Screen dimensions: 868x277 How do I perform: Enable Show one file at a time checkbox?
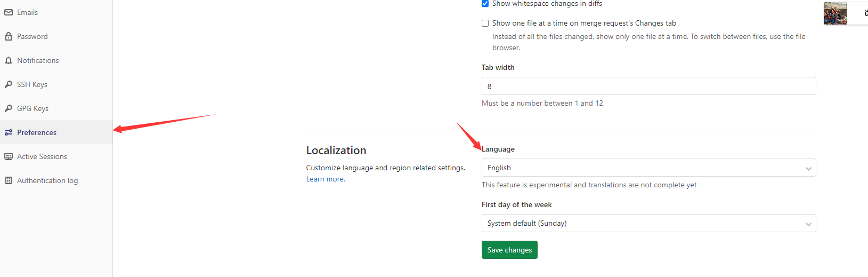485,23
